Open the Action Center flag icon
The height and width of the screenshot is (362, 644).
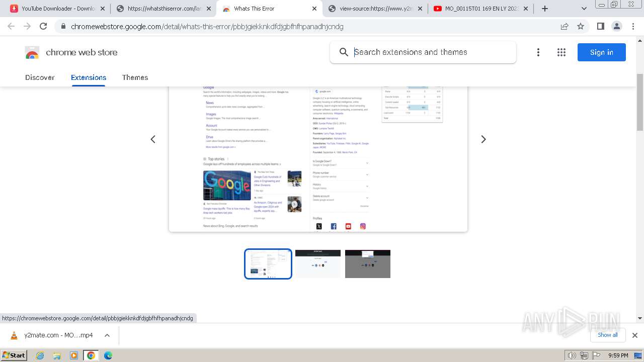[x=596, y=355]
